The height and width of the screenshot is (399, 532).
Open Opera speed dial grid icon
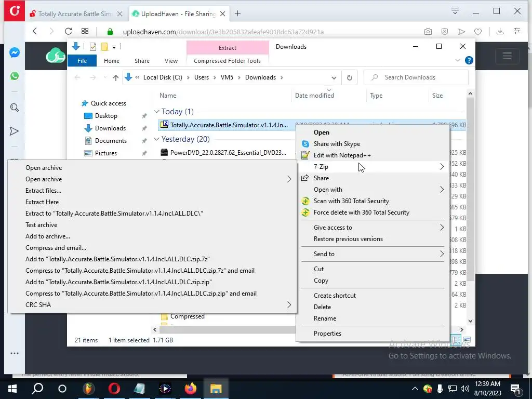tap(85, 31)
